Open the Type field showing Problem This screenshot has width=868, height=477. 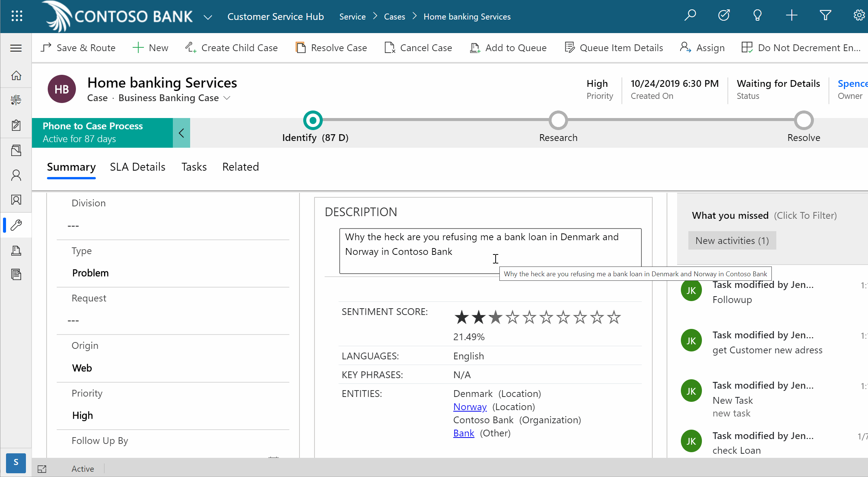(173, 273)
